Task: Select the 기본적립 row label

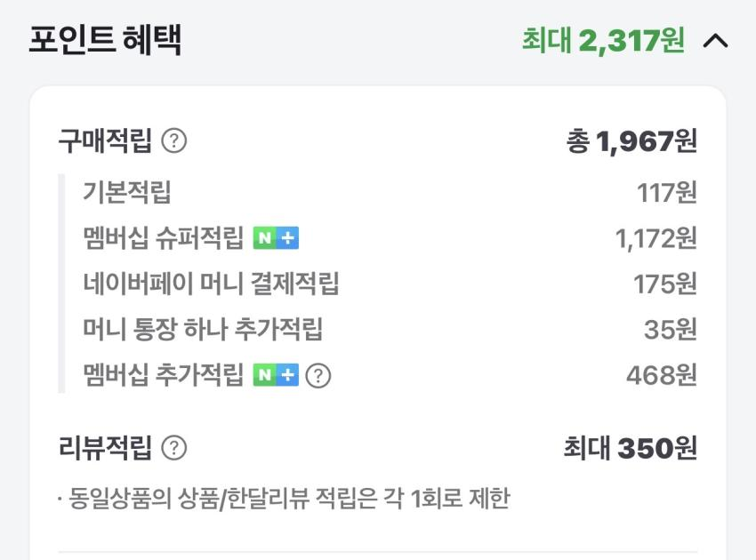Action: pos(126,191)
